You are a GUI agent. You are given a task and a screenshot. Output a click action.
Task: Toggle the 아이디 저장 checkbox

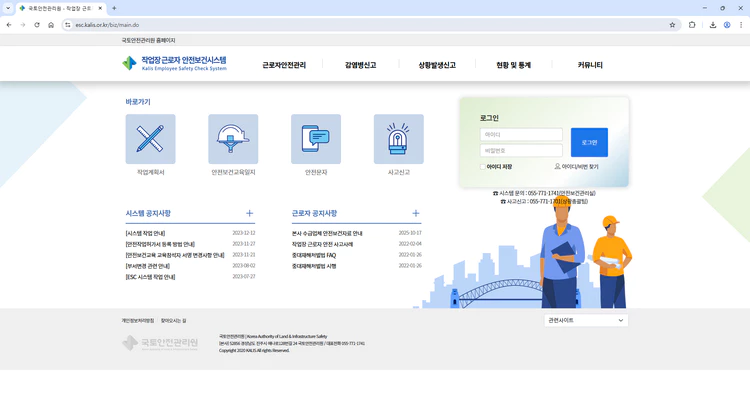(483, 167)
